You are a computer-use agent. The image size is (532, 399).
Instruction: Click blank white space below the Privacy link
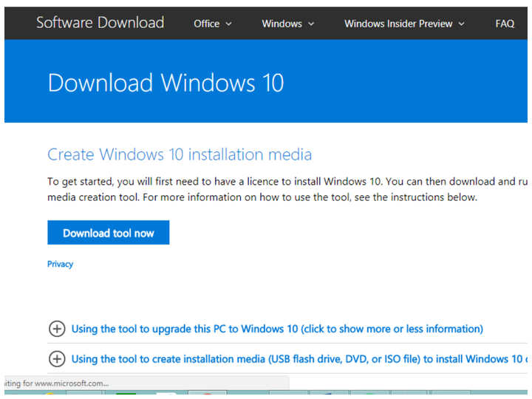[222, 292]
